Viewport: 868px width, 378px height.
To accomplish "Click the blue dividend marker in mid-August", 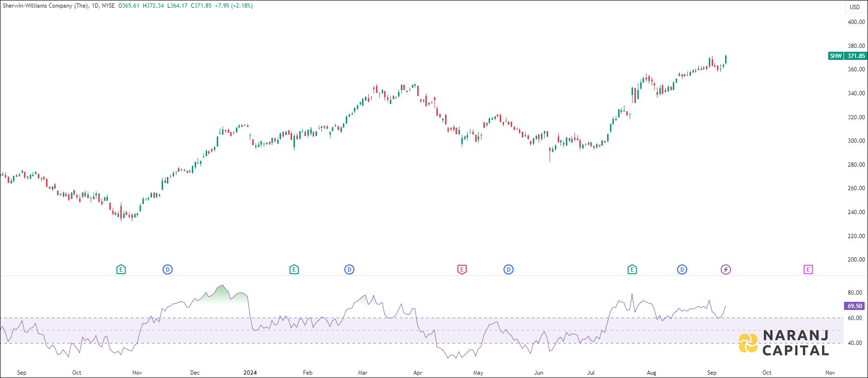I will (682, 270).
